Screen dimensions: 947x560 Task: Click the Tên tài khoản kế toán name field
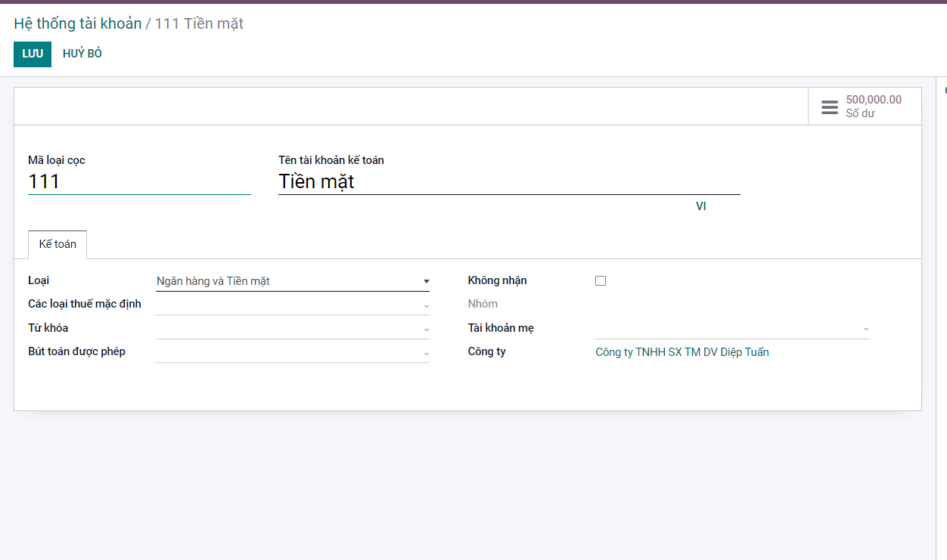point(508,182)
